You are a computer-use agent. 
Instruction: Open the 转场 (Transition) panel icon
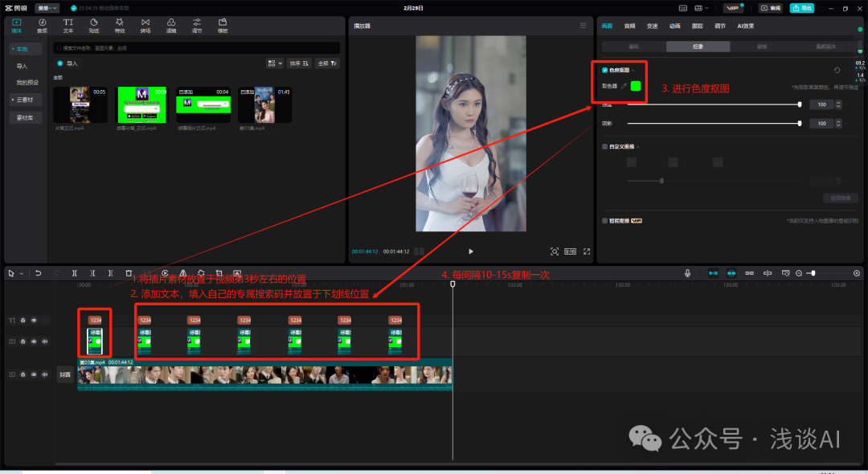[145, 25]
